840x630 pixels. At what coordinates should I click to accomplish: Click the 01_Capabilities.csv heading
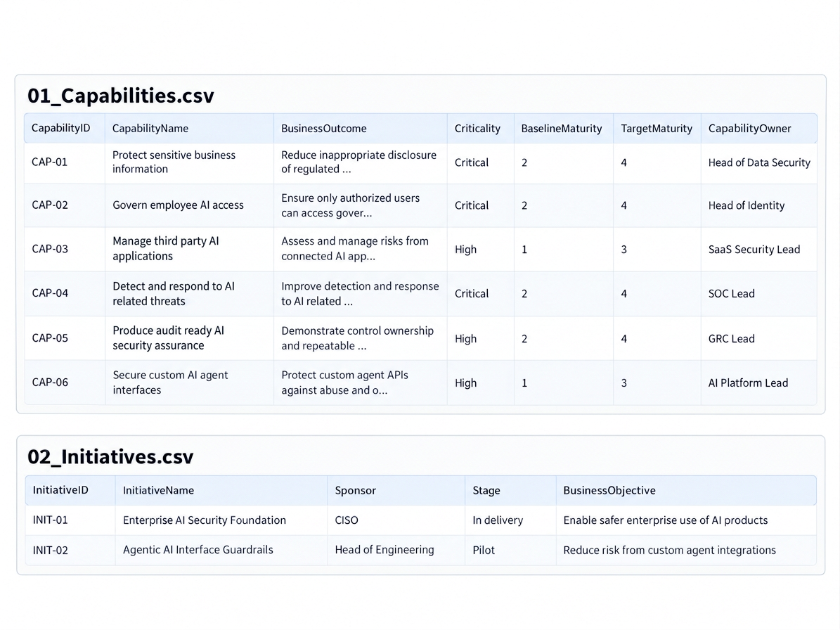pos(120,96)
